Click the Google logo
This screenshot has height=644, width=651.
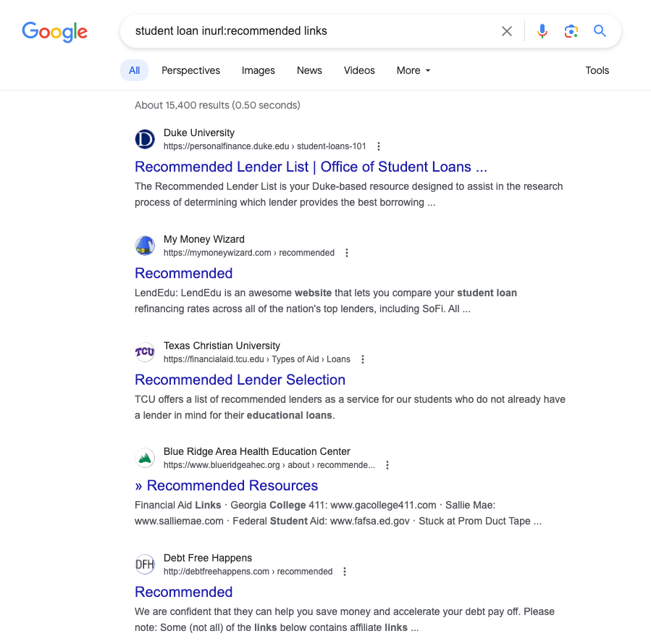tap(54, 32)
